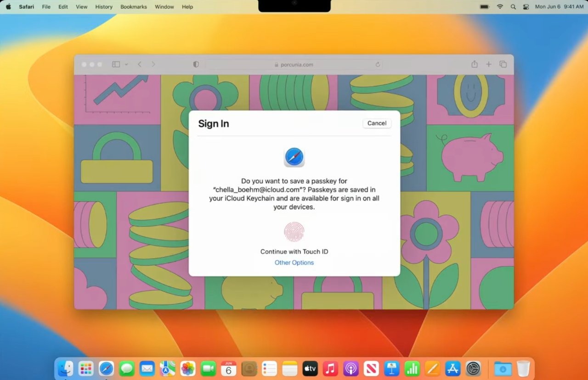
Task: Launch Music from the Dock
Action: coord(330,369)
